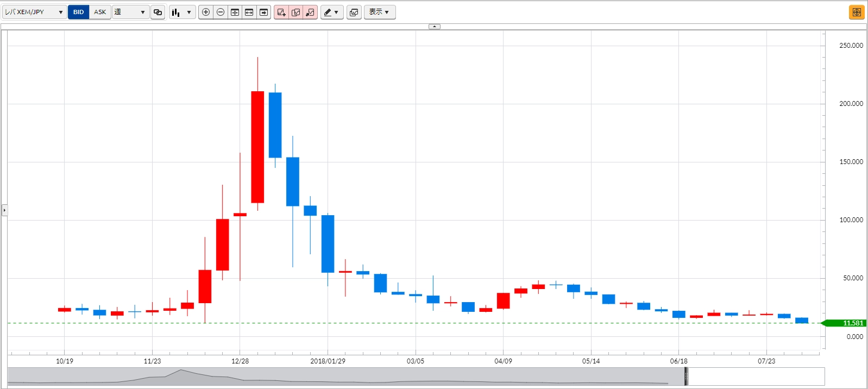Switch price display to BID
This screenshot has width=868, height=389.
point(79,12)
